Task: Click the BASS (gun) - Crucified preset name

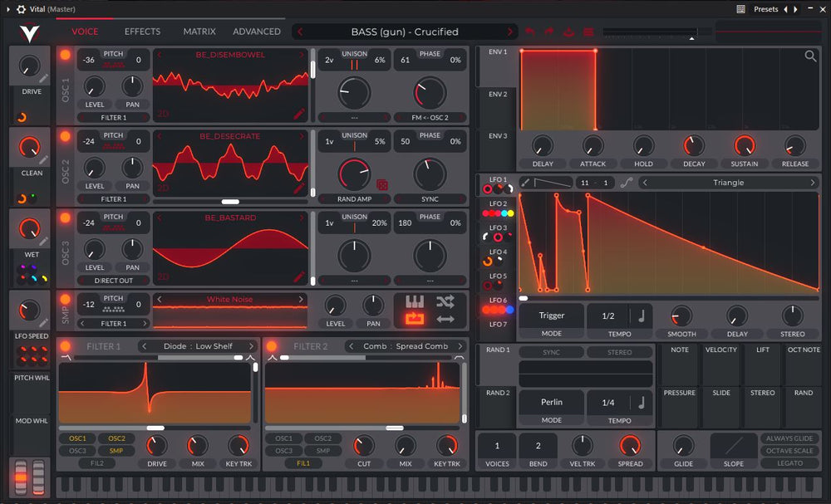Action: pyautogui.click(x=405, y=32)
